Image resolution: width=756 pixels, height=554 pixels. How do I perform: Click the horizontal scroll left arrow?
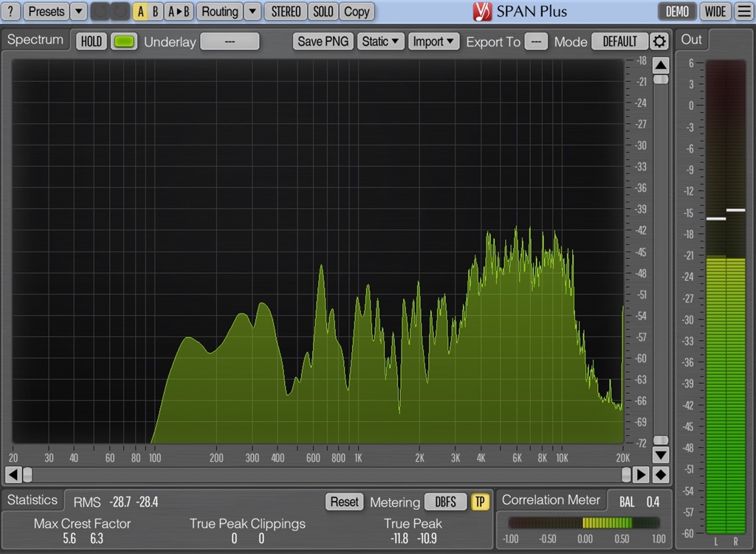13,474
